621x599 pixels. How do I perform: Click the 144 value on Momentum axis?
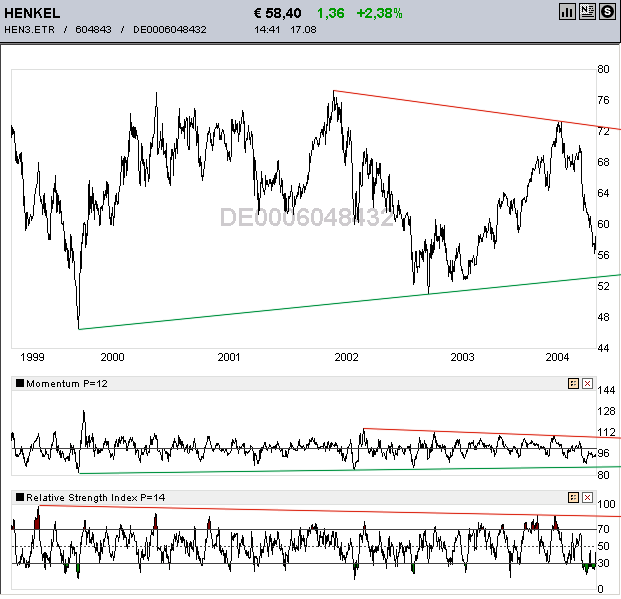pyautogui.click(x=606, y=390)
